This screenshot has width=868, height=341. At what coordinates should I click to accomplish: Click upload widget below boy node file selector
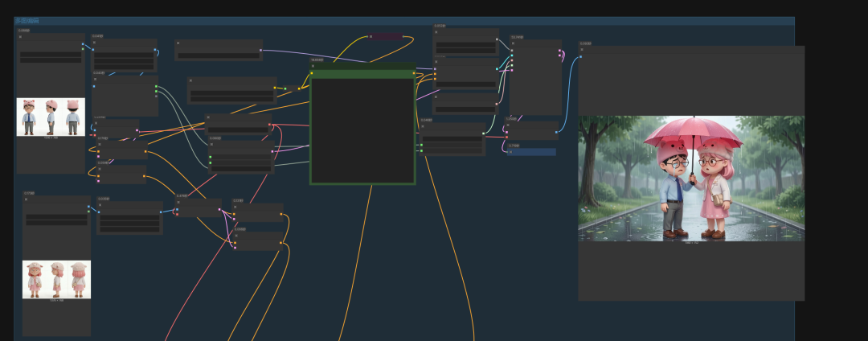(51, 60)
